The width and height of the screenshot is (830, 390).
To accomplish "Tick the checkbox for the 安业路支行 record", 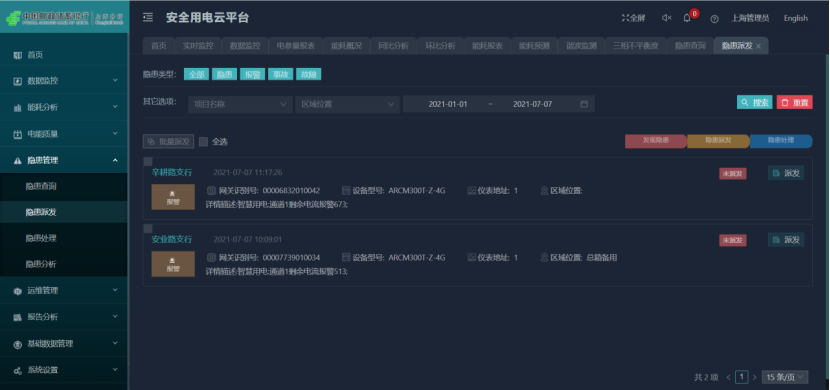I will (x=148, y=229).
